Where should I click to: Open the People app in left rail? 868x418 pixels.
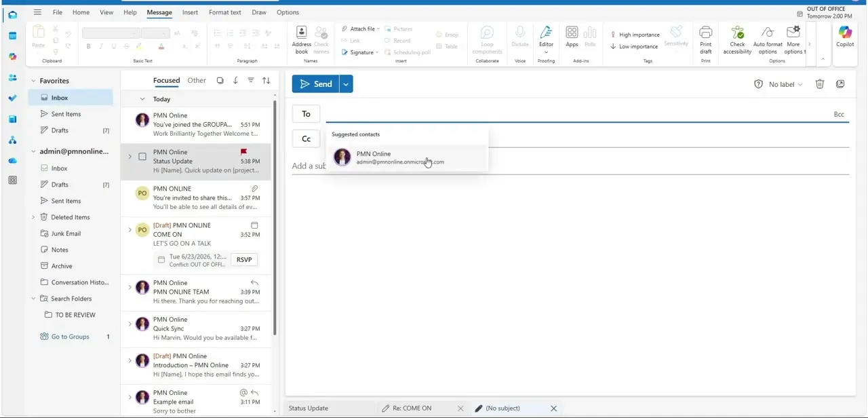[12, 77]
